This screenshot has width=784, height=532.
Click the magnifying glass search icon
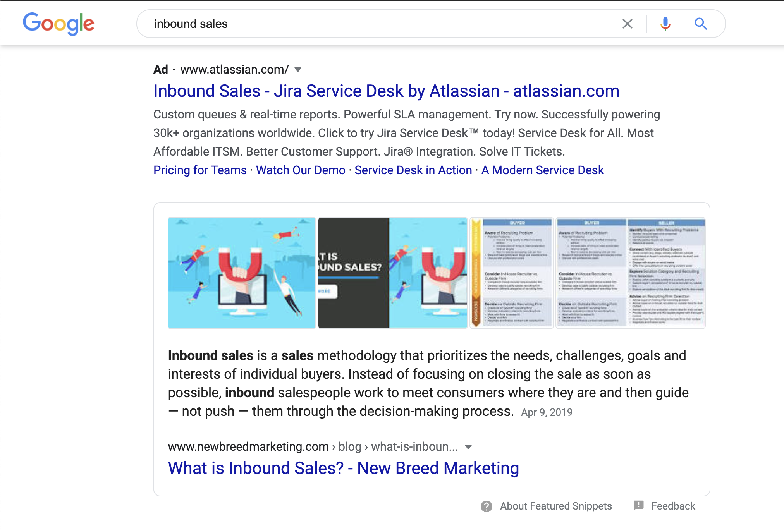point(700,24)
